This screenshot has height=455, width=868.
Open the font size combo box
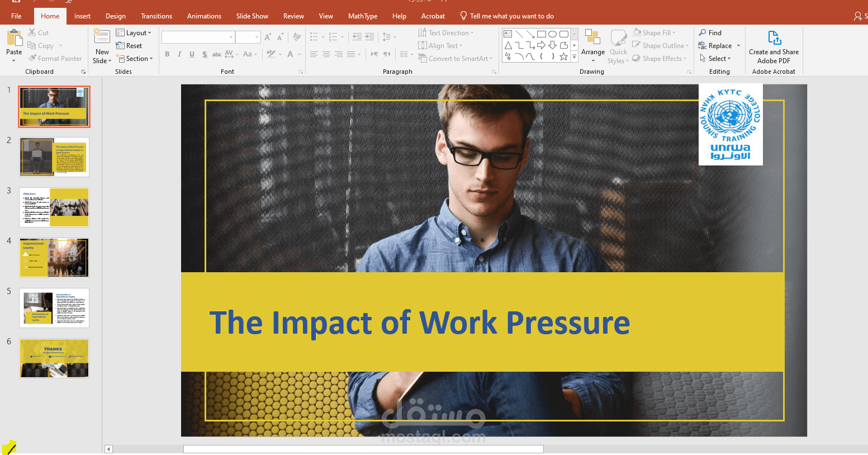click(248, 37)
